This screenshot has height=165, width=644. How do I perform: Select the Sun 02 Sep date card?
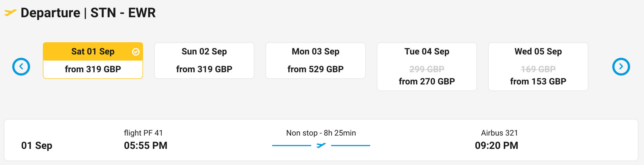pos(204,60)
